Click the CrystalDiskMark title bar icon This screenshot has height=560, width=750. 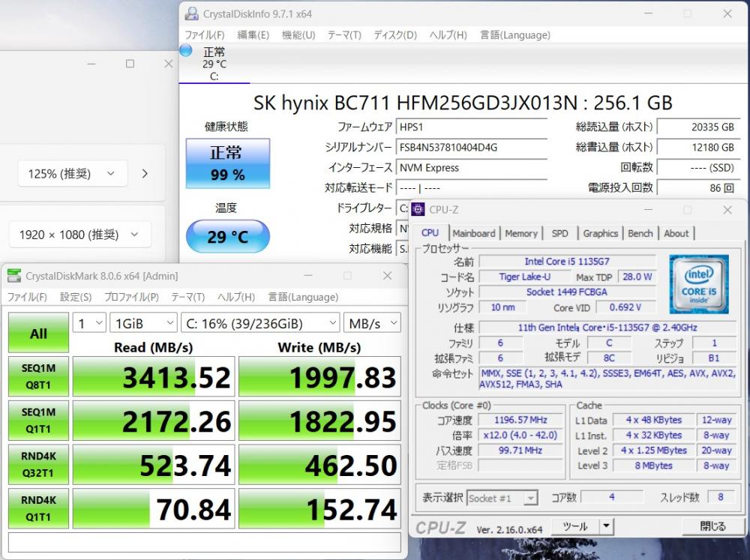coord(14,276)
